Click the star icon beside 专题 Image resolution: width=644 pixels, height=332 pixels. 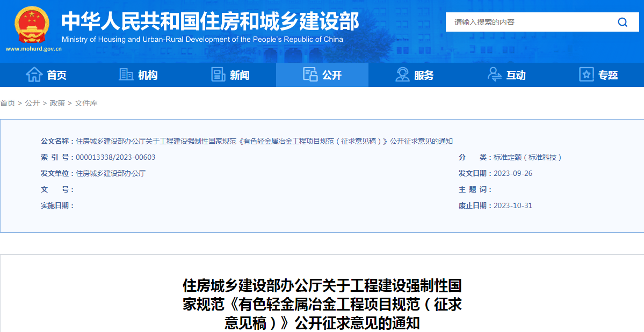587,75
